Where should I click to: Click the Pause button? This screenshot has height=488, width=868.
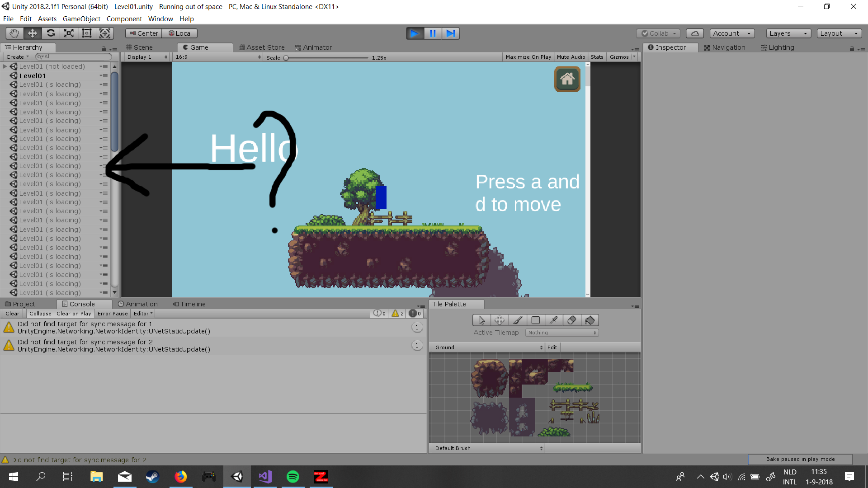click(x=433, y=33)
